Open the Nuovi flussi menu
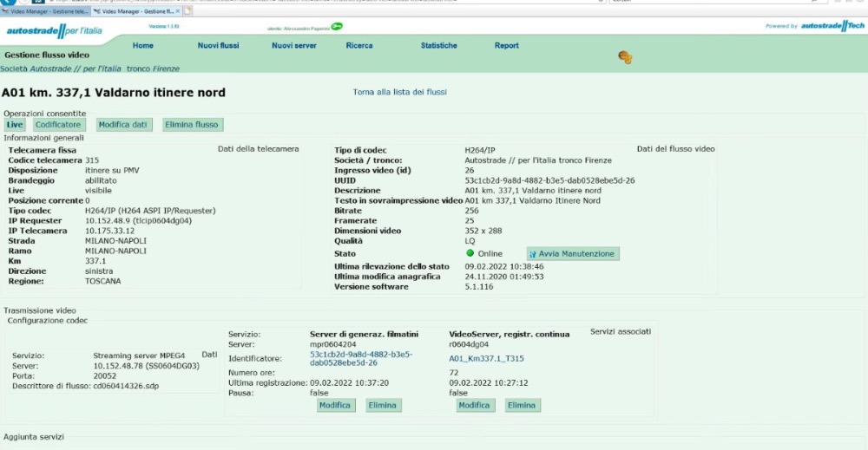Image resolution: width=868 pixels, height=450 pixels. point(218,45)
